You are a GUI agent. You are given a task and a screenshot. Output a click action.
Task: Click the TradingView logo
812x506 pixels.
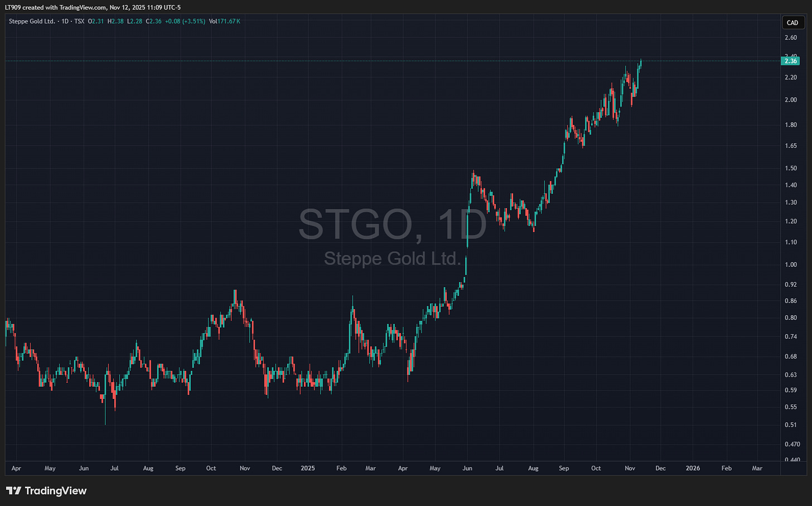[47, 491]
